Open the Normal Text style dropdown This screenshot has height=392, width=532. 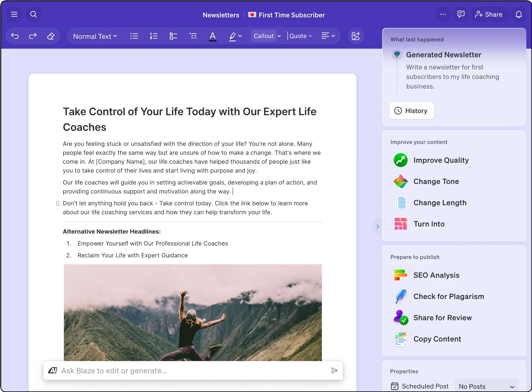point(95,36)
